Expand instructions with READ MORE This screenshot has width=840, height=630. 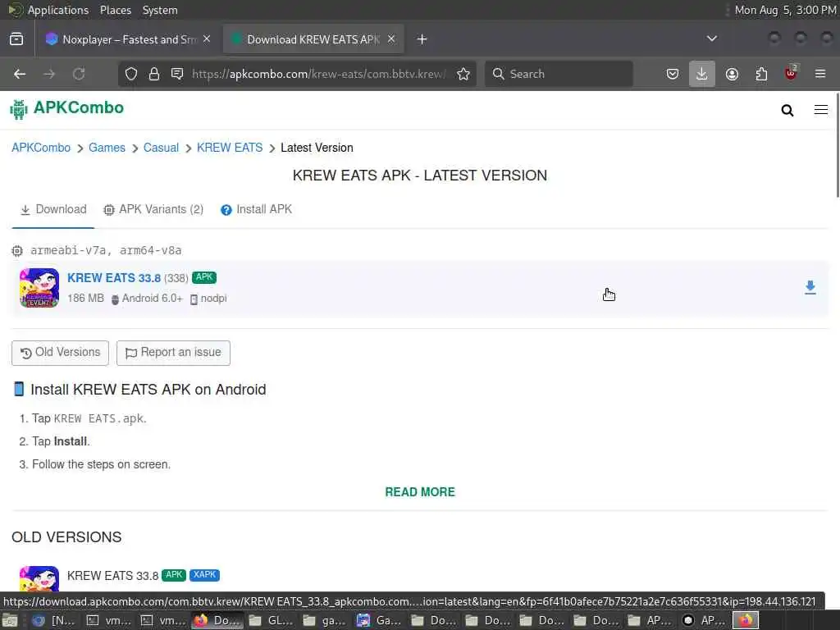420,492
